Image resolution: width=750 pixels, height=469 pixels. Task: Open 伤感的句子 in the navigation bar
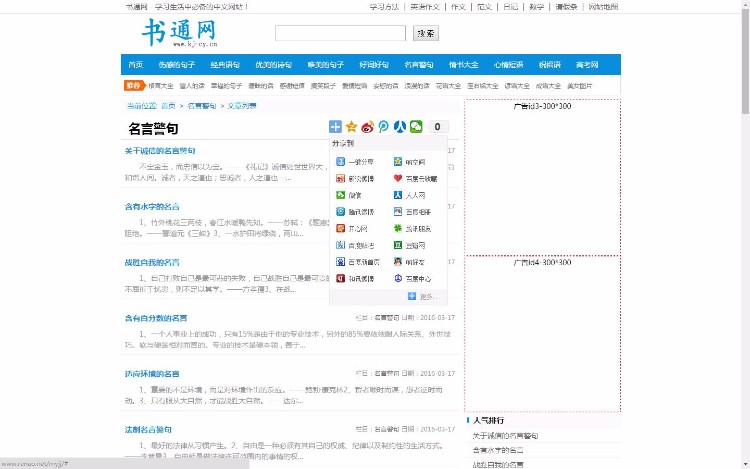pyautogui.click(x=176, y=65)
